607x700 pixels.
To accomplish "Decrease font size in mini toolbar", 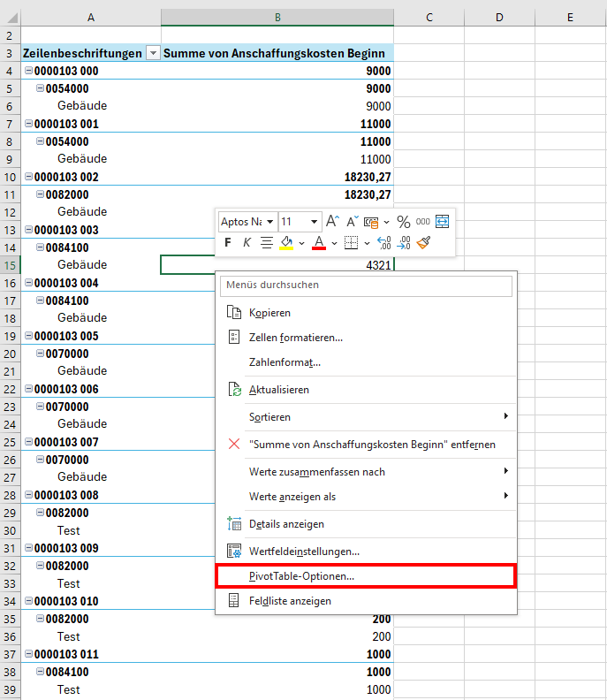I will [x=353, y=222].
